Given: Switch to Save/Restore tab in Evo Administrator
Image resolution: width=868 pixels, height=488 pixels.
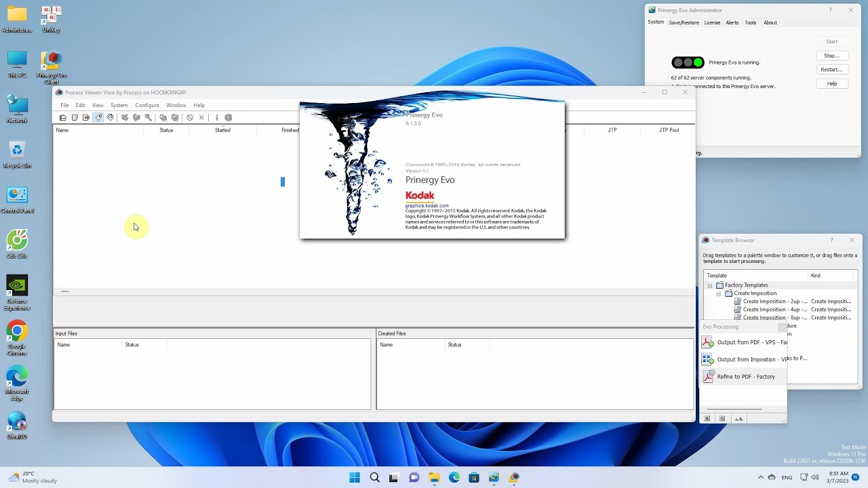Looking at the screenshot, I should point(684,23).
